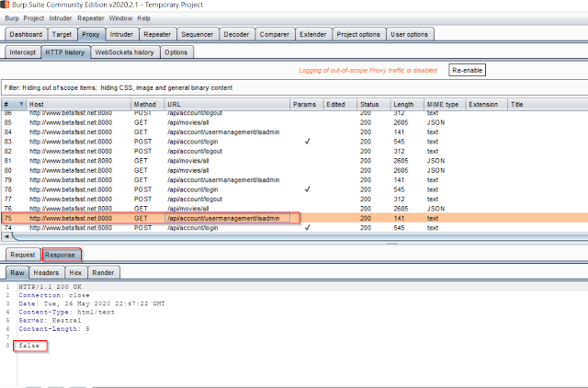Screen dimensions: 588x388
Task: Open the Sequencer tab
Action: 198,34
